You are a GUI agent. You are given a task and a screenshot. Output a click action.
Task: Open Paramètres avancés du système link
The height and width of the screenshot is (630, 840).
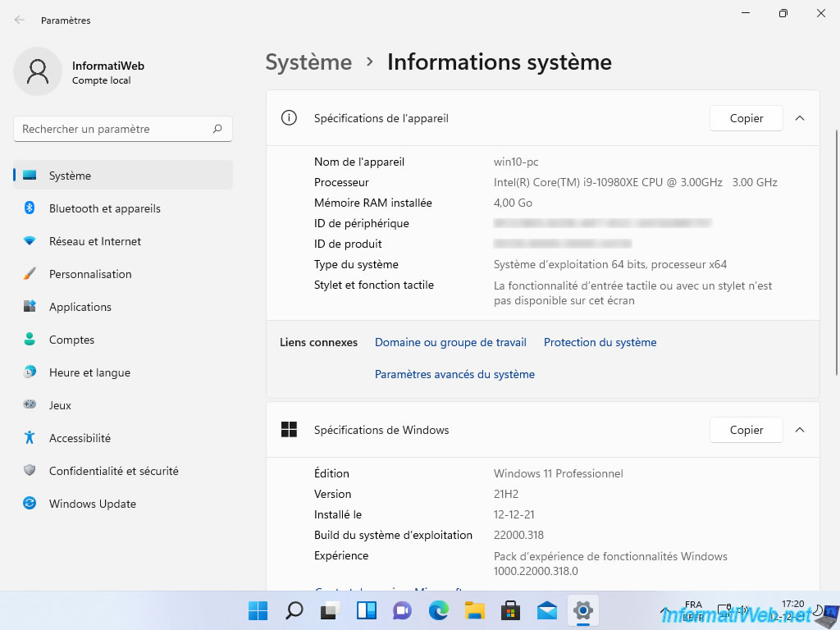[x=454, y=374]
